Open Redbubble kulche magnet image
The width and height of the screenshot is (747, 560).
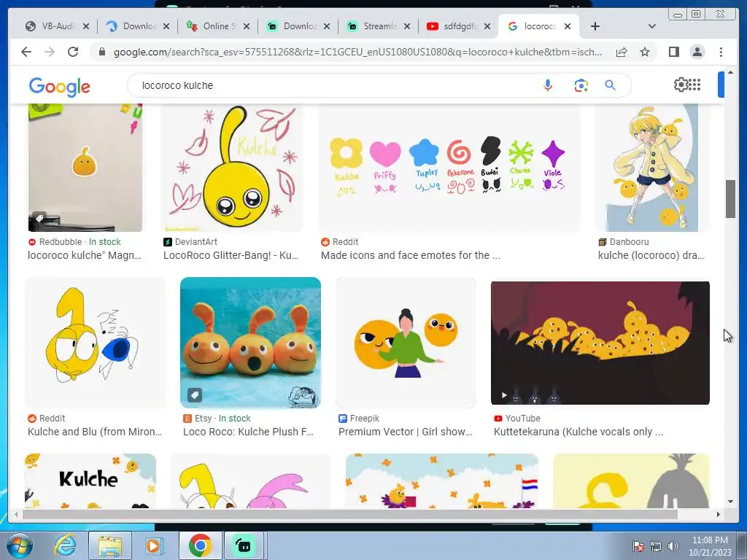point(85,168)
